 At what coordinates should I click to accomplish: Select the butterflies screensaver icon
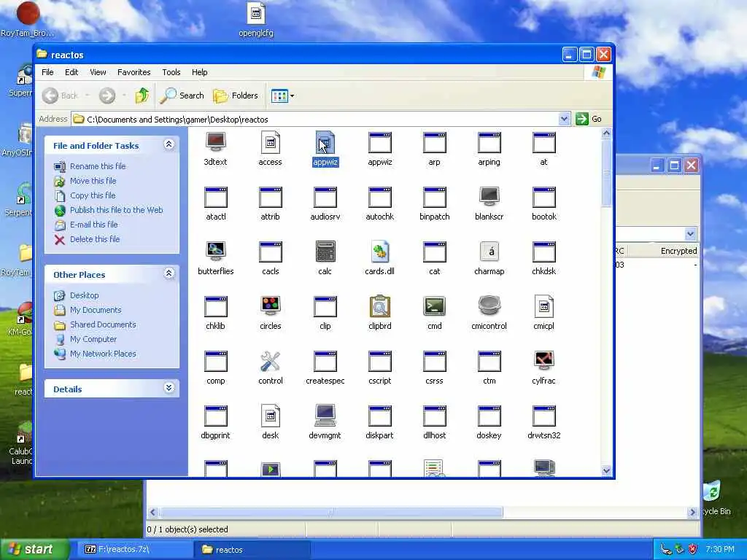pos(215,251)
